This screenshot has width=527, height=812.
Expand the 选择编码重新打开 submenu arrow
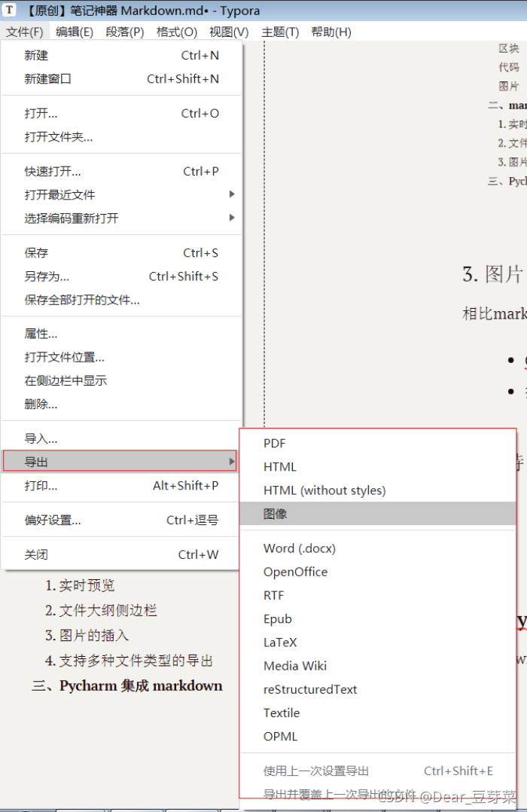pos(232,218)
